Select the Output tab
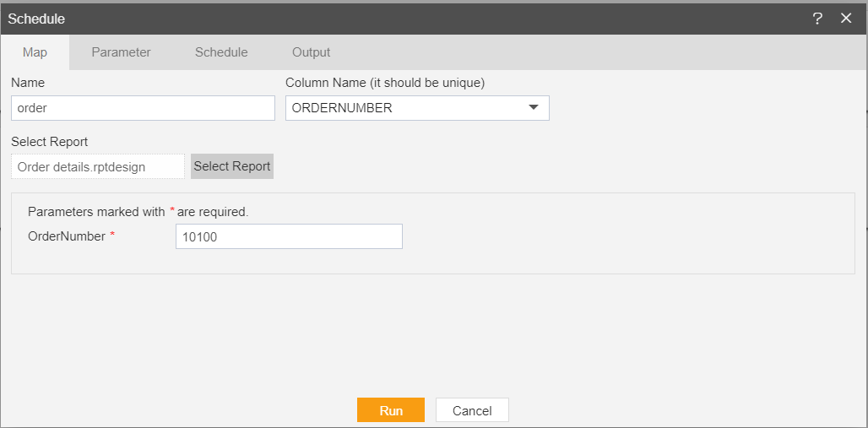Image resolution: width=868 pixels, height=428 pixels. click(x=311, y=52)
